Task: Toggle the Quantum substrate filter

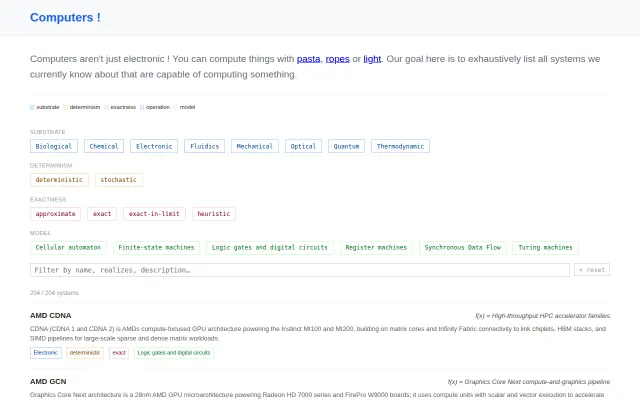Action: tap(347, 146)
